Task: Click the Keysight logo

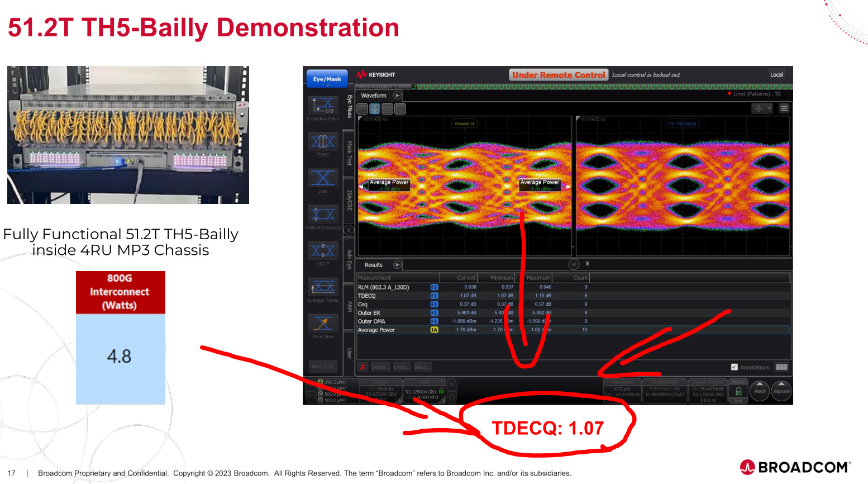Action: (376, 74)
